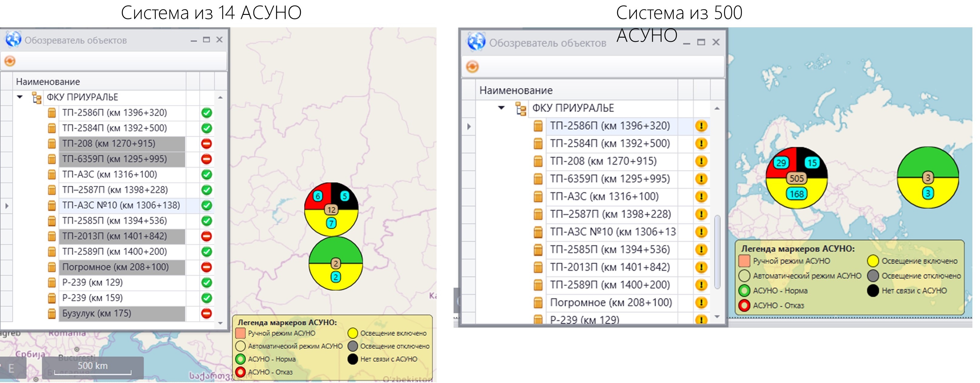Click the 500 km scale bar on the map
Image resolution: width=980 pixels, height=383 pixels.
pyautogui.click(x=93, y=368)
